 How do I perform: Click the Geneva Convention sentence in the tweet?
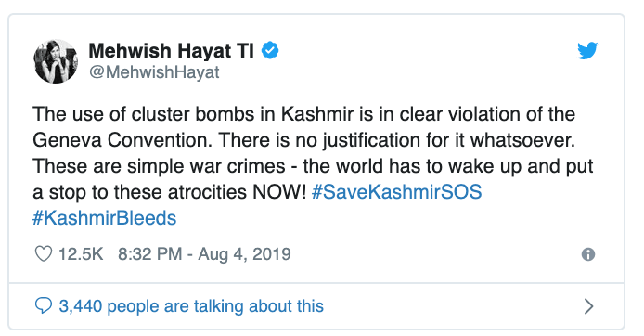(304, 140)
